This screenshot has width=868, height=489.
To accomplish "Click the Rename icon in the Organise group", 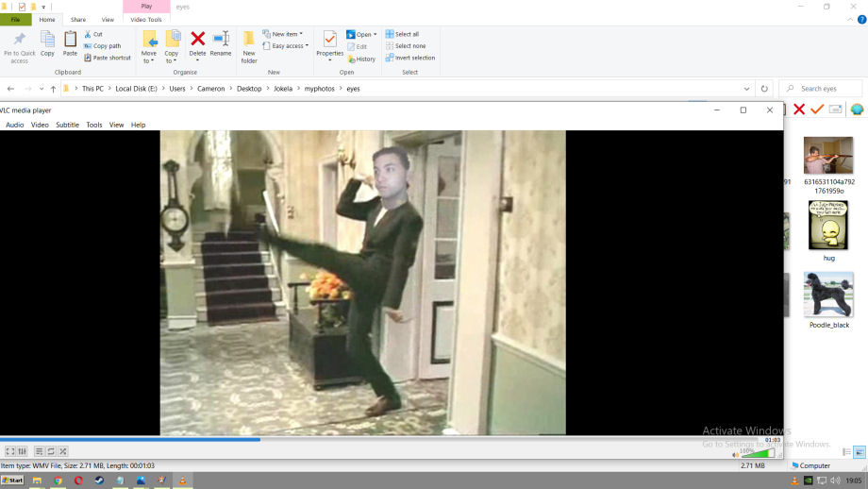I will pos(221,39).
